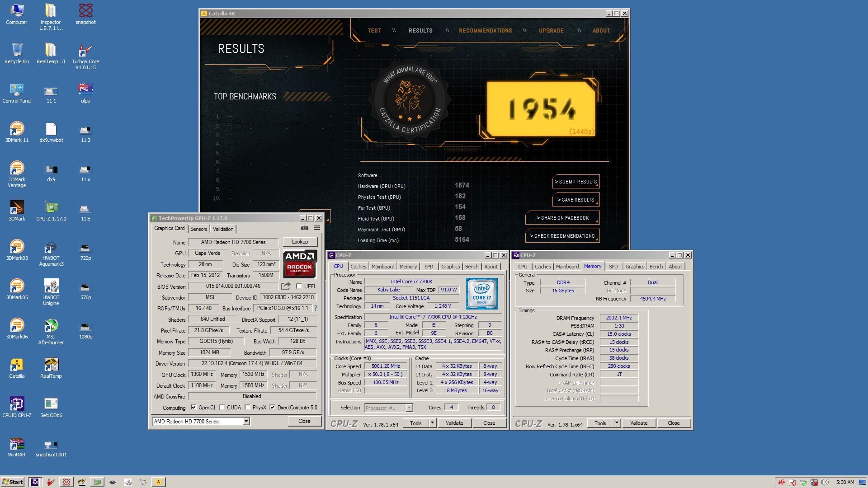Toggle the CUDA checkbox
868x488 pixels.
click(222, 407)
